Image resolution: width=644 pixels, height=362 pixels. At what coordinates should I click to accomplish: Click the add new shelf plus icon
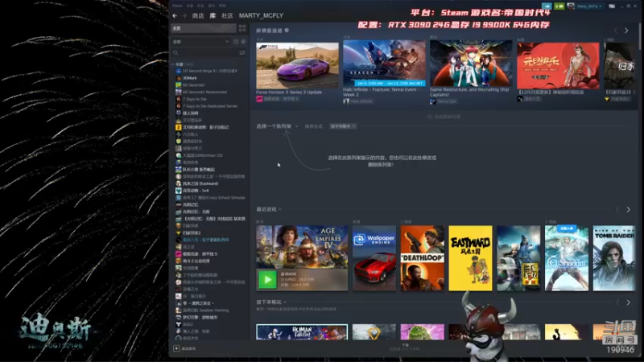pyautogui.click(x=430, y=117)
